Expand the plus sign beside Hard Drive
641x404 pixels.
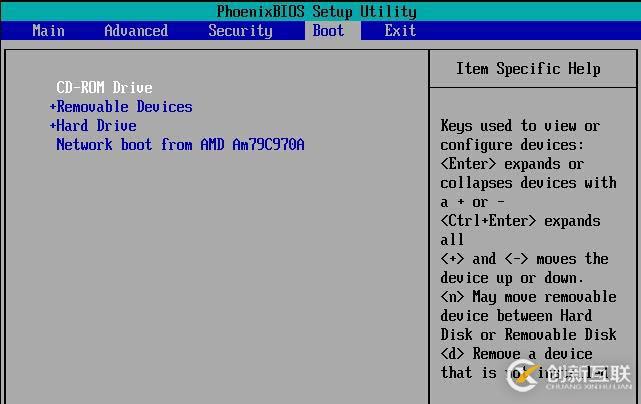click(x=53, y=126)
